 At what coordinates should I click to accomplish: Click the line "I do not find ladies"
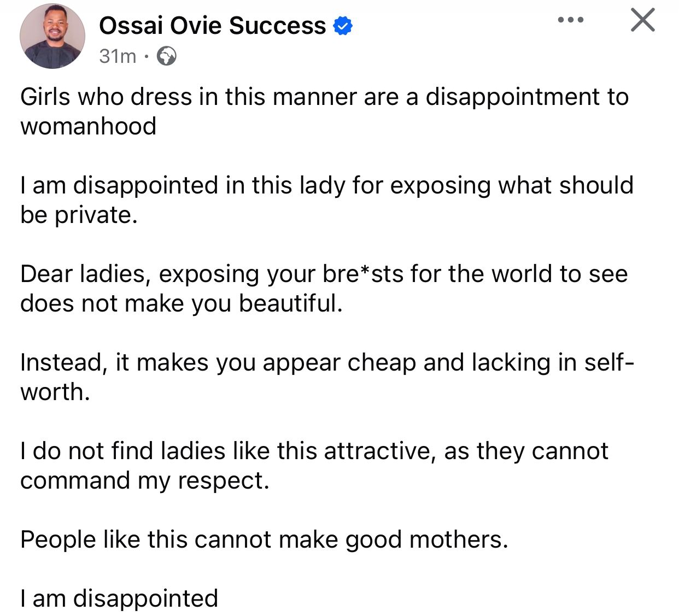coord(314,451)
